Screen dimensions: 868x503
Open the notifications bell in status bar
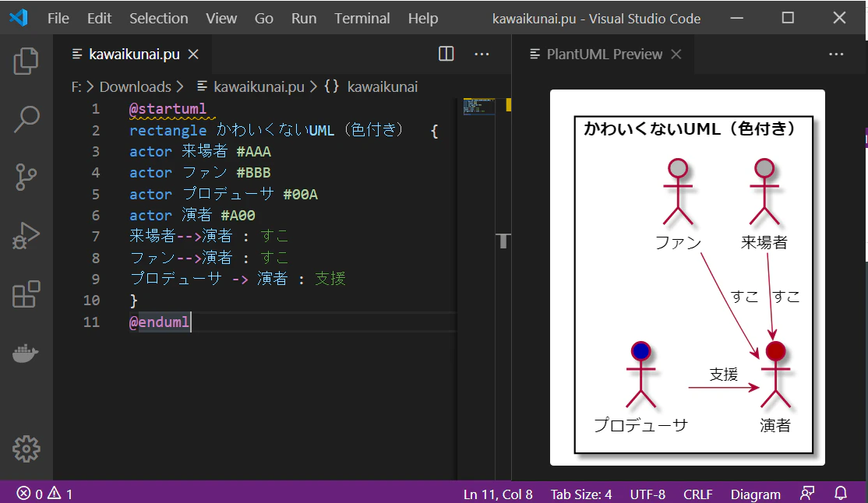(x=840, y=493)
